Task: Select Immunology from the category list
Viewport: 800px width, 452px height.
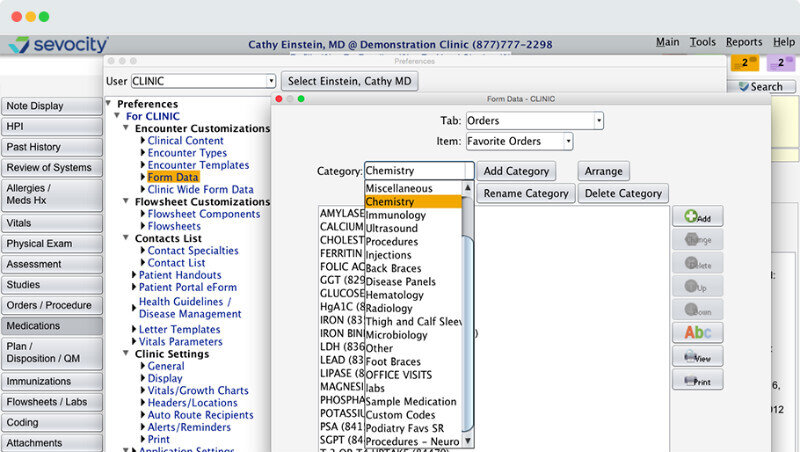Action: pos(395,215)
